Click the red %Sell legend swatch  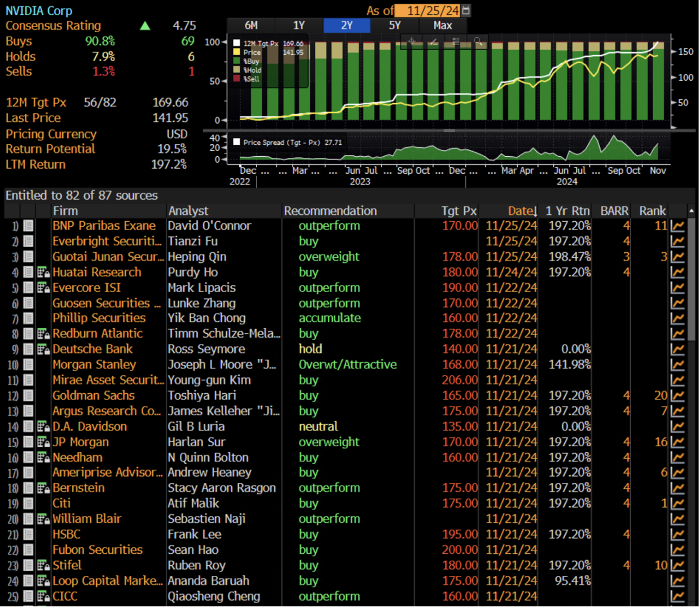coord(237,79)
